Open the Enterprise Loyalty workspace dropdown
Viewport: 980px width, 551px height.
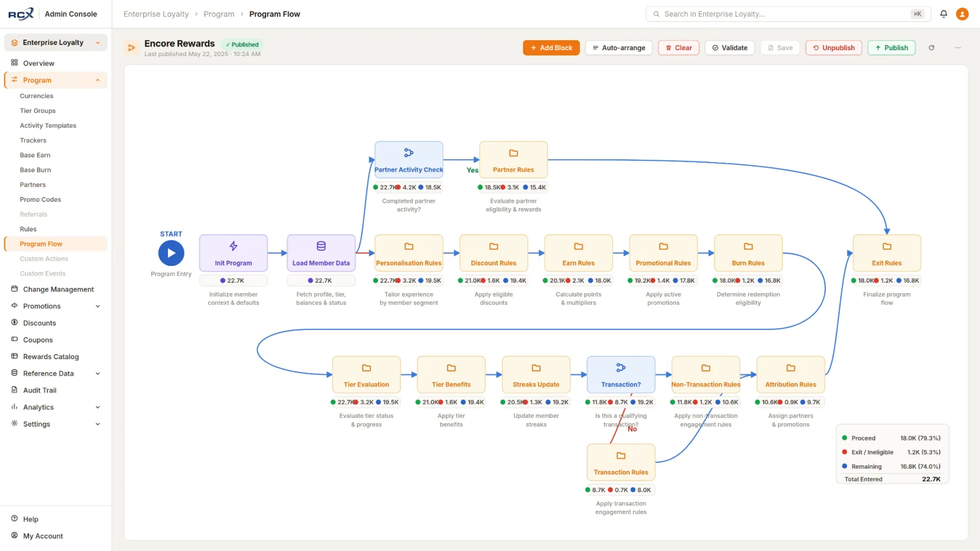(x=55, y=43)
